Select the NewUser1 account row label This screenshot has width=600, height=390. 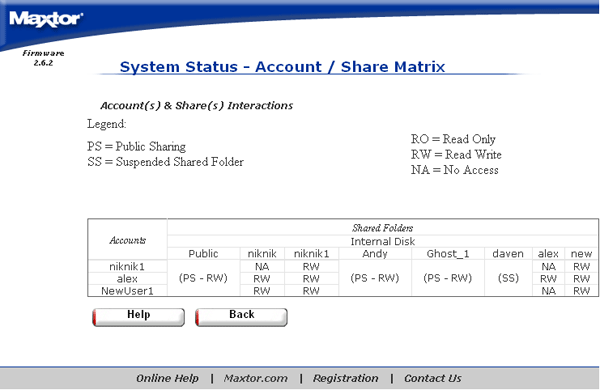pyautogui.click(x=127, y=291)
